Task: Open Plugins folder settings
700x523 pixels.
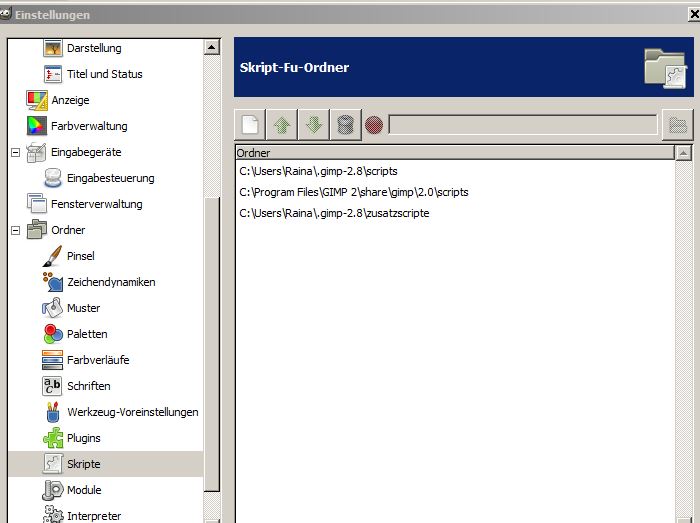Action: click(x=83, y=438)
